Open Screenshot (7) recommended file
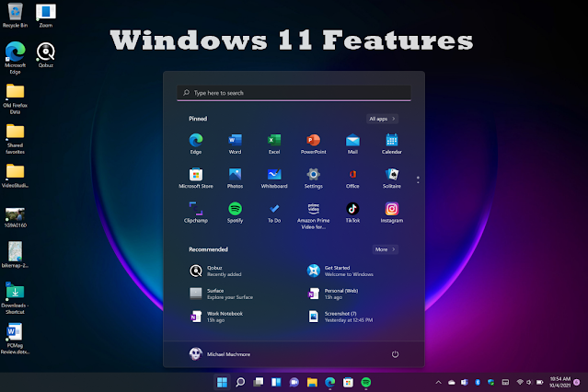 point(340,317)
